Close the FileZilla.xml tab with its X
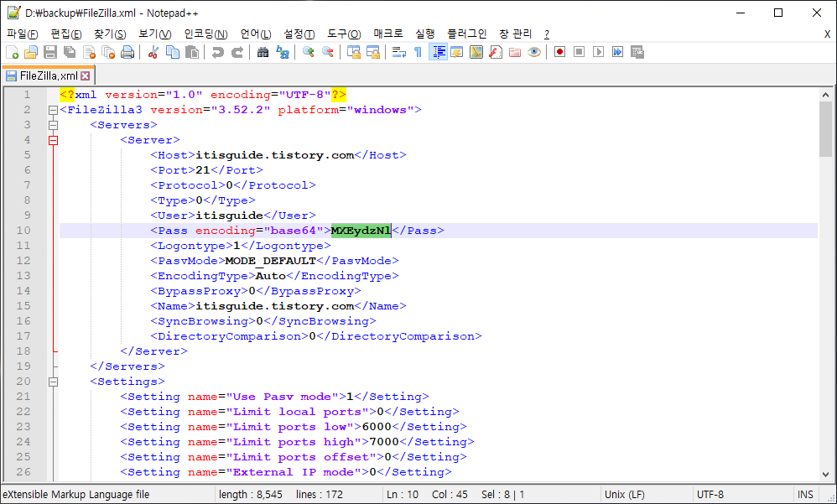 [x=86, y=76]
